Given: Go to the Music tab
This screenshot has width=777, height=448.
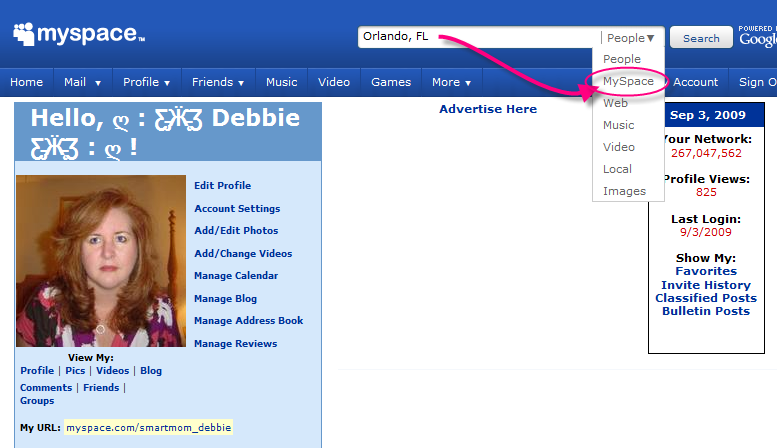Looking at the screenshot, I should tap(281, 82).
